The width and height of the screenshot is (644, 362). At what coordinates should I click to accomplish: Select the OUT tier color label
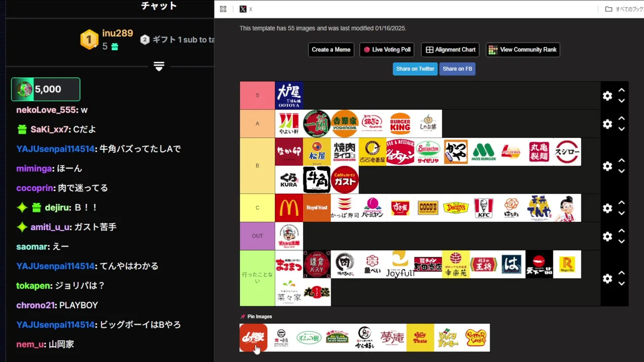pyautogui.click(x=257, y=236)
